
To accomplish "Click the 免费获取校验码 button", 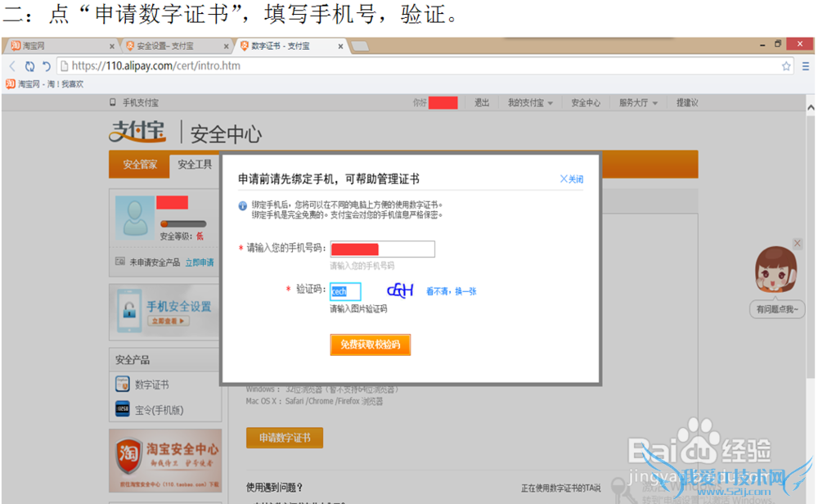I will point(371,345).
